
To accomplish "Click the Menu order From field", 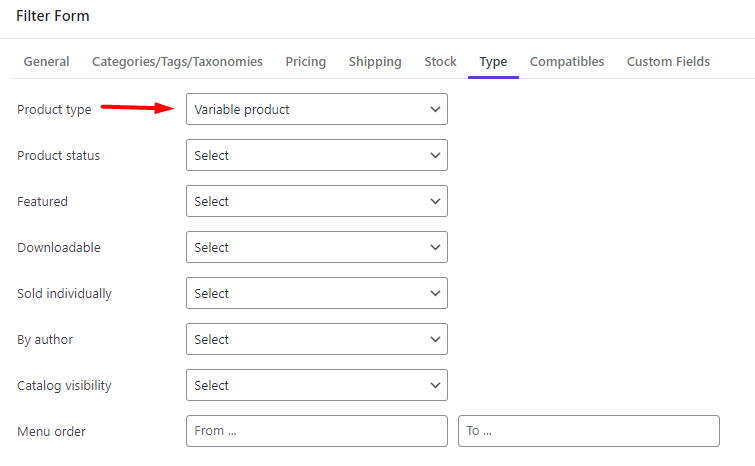I will (317, 431).
